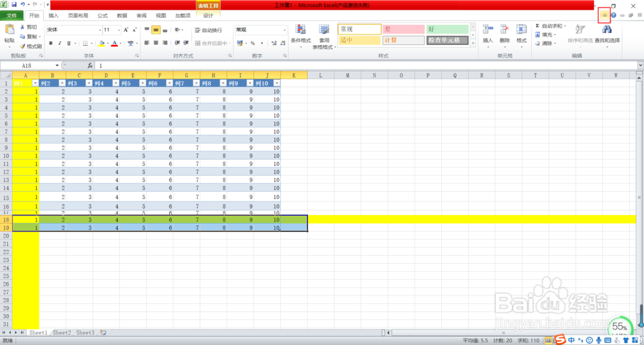Apply the 检查单元格 cell style
The width and height of the screenshot is (644, 345).
(448, 41)
